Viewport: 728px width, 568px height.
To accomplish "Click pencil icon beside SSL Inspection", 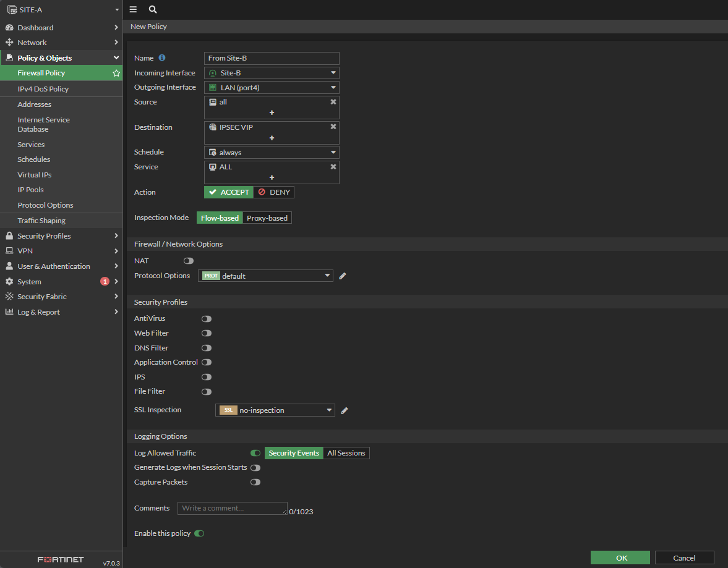I will [x=345, y=410].
